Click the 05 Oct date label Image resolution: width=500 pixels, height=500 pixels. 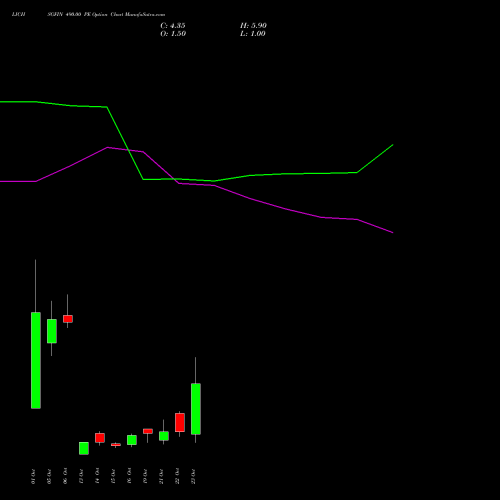[49, 477]
